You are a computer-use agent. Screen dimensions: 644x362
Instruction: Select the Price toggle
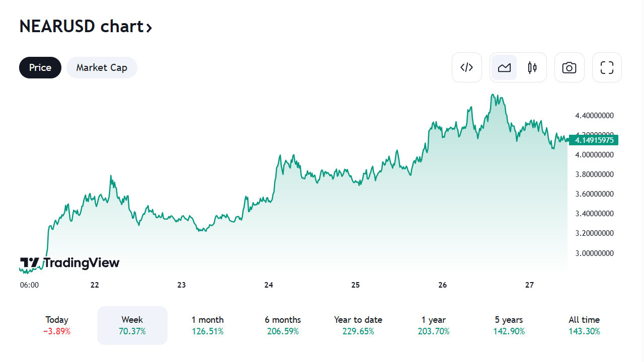pyautogui.click(x=40, y=67)
